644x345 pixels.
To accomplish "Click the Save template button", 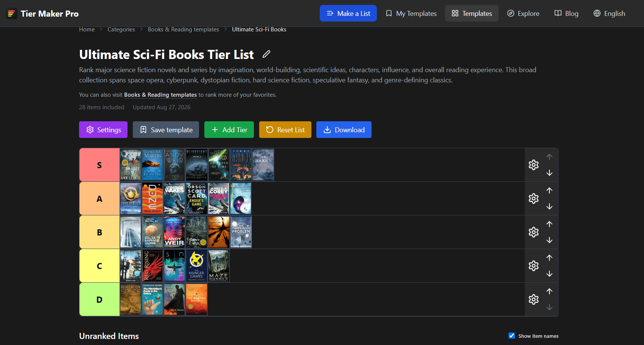I will tap(166, 130).
